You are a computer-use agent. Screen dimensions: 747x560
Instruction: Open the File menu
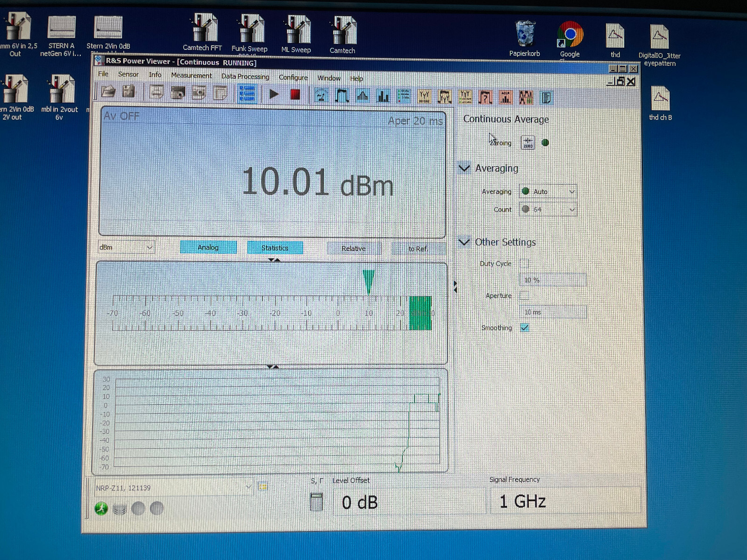(103, 74)
